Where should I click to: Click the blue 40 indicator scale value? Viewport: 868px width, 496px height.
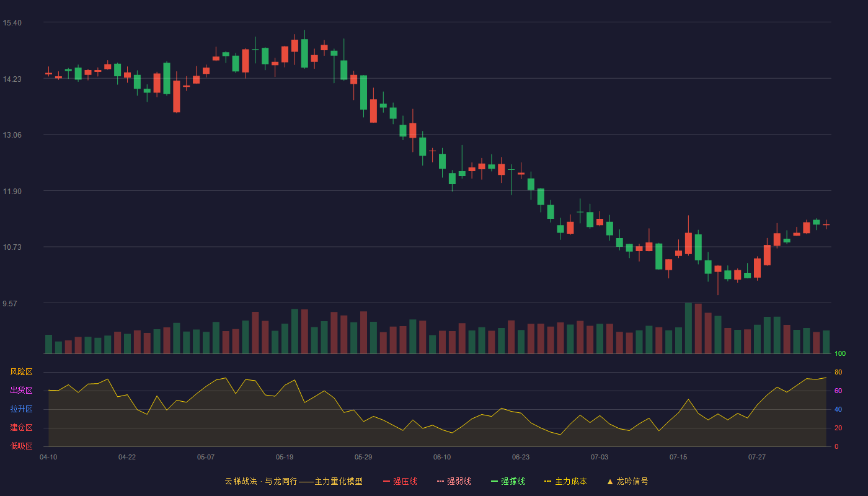pyautogui.click(x=838, y=409)
